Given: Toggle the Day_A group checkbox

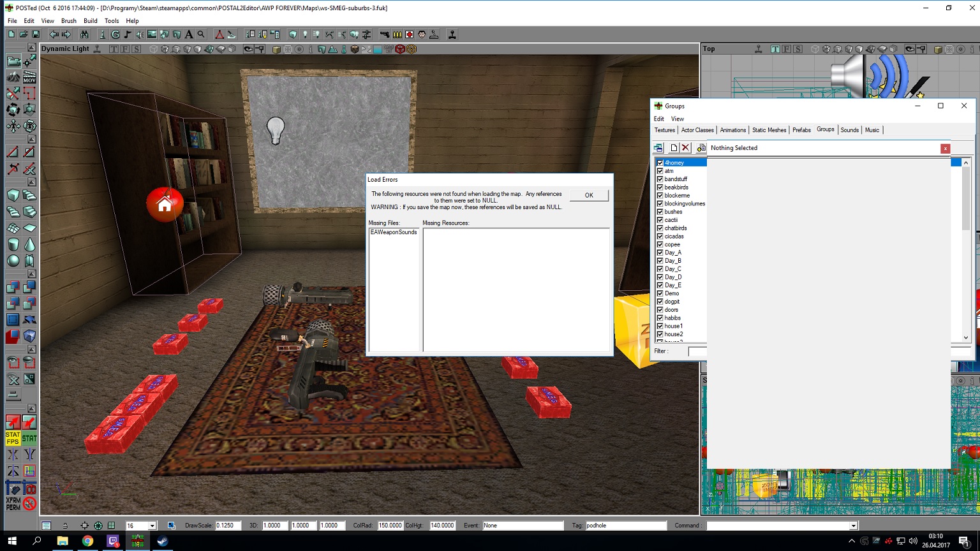Looking at the screenshot, I should [x=660, y=253].
